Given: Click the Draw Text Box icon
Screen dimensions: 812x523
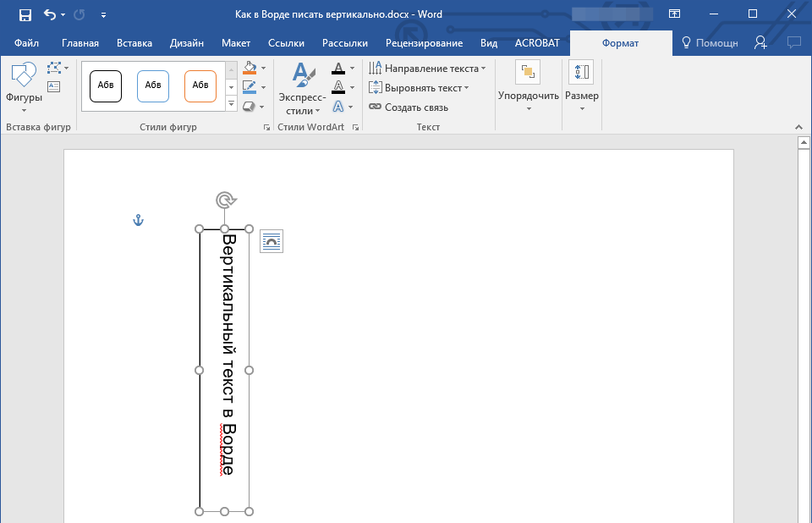Looking at the screenshot, I should pos(54,86).
